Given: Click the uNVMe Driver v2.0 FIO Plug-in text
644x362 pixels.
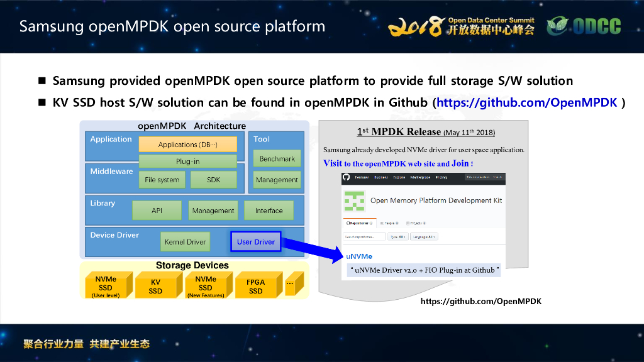Looking at the screenshot, I should point(423,269).
